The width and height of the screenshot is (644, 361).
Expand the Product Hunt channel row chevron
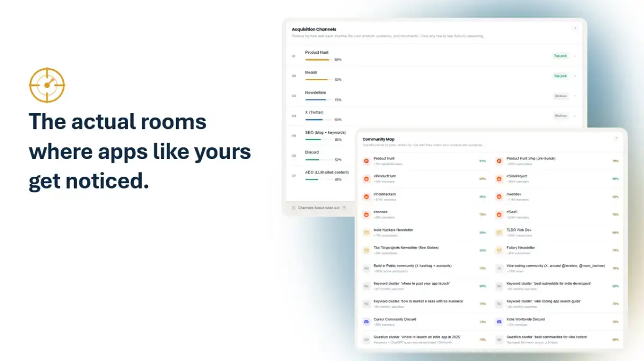tap(575, 56)
